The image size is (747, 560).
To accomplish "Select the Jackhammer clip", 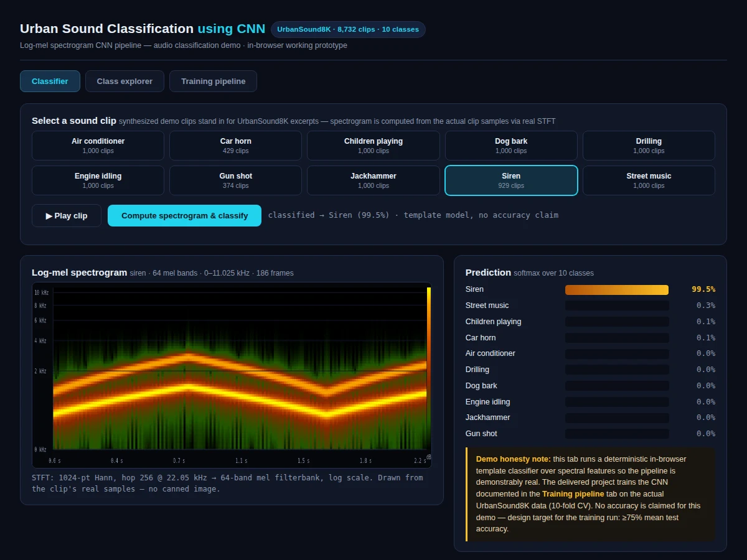I will 374,180.
